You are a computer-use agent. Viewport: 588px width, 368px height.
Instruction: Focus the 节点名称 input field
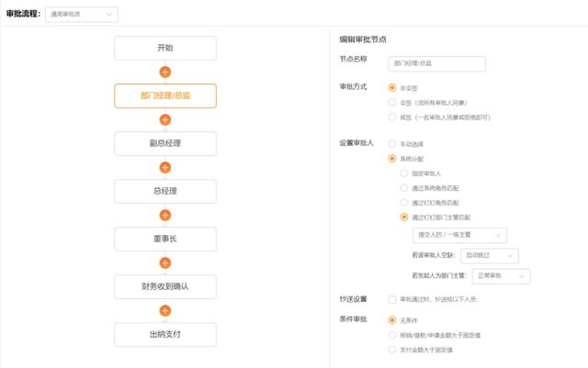click(x=437, y=63)
